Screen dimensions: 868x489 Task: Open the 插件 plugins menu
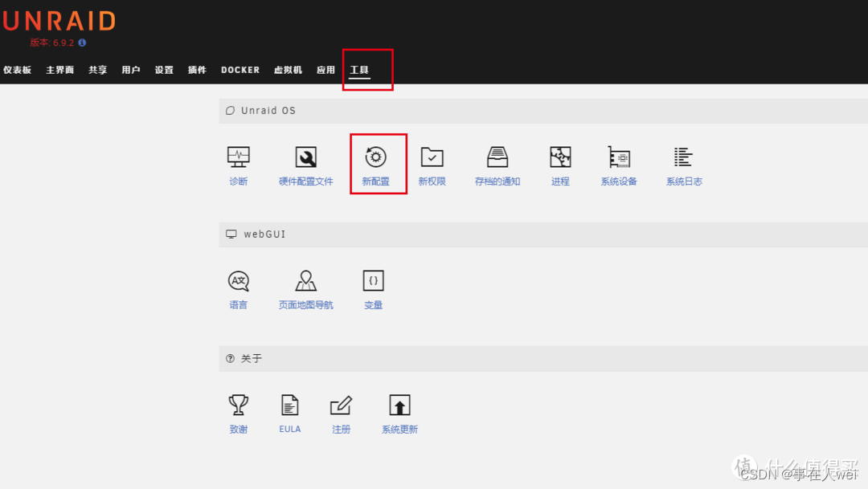pyautogui.click(x=197, y=70)
